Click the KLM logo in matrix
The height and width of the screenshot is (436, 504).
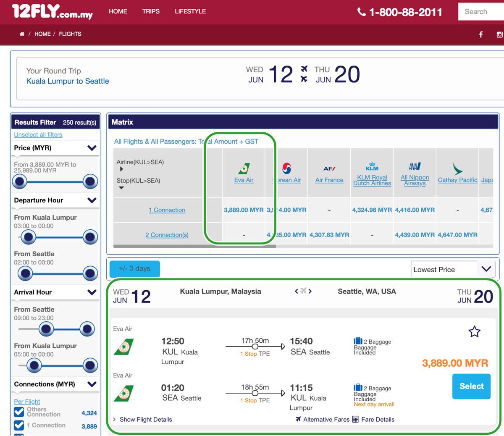(372, 167)
